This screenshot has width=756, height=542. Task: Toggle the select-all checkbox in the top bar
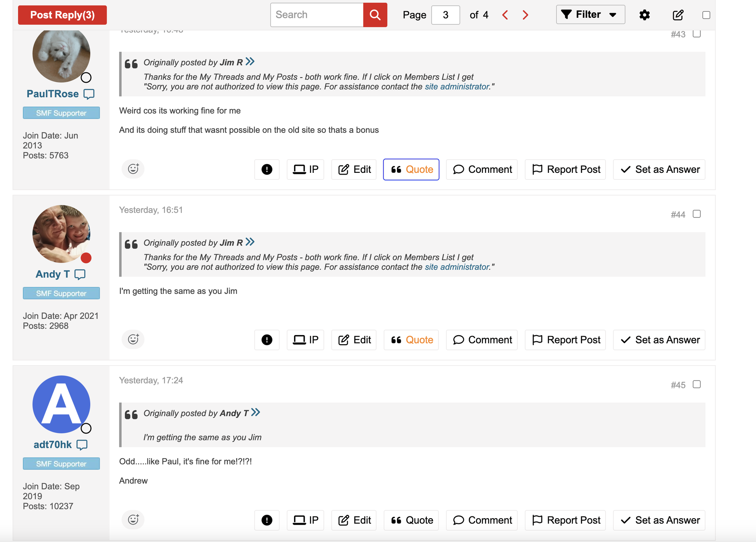pyautogui.click(x=706, y=15)
